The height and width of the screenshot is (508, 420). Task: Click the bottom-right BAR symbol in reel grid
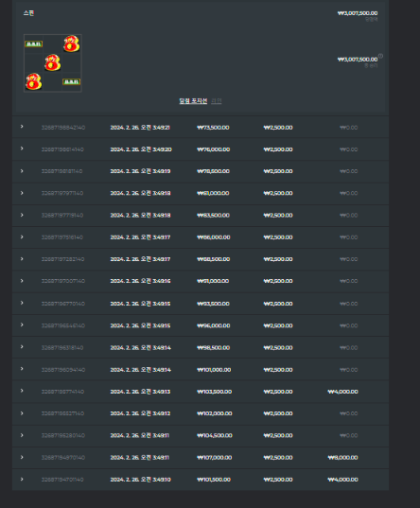coord(71,81)
